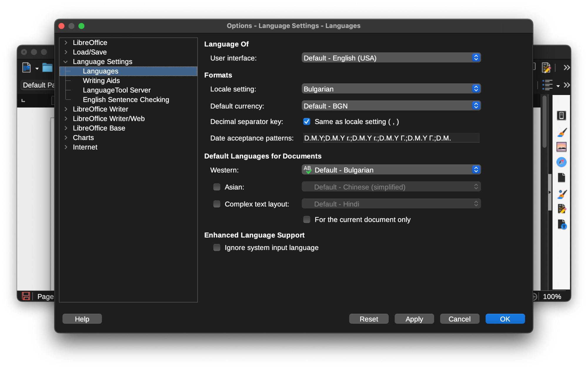
Task: Open the sidebar Manage Changes icon
Action: [x=562, y=209]
